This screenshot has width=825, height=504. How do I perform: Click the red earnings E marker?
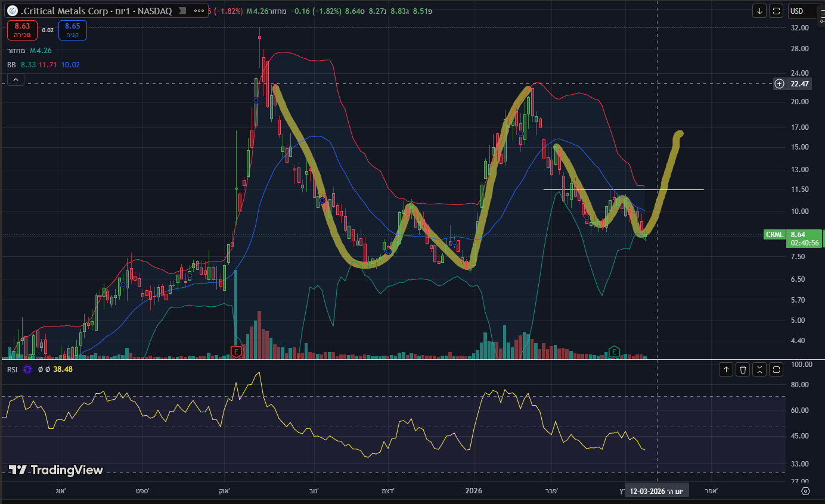tap(237, 351)
